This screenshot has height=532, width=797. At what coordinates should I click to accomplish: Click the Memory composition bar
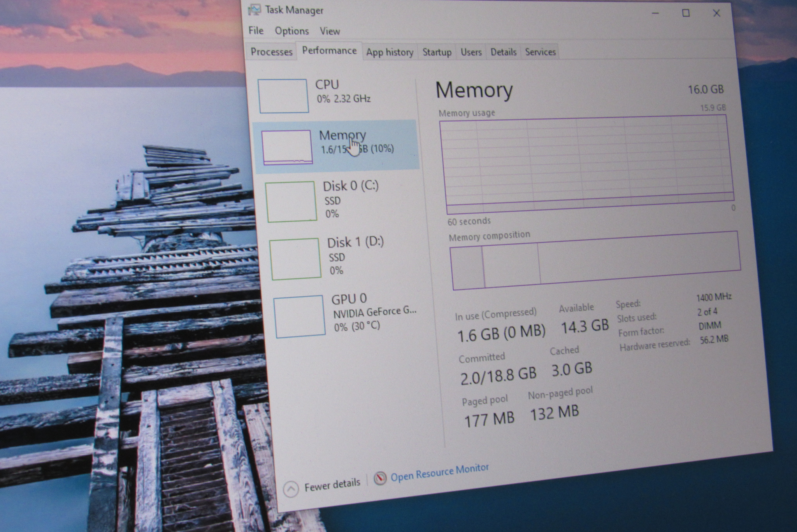595,261
